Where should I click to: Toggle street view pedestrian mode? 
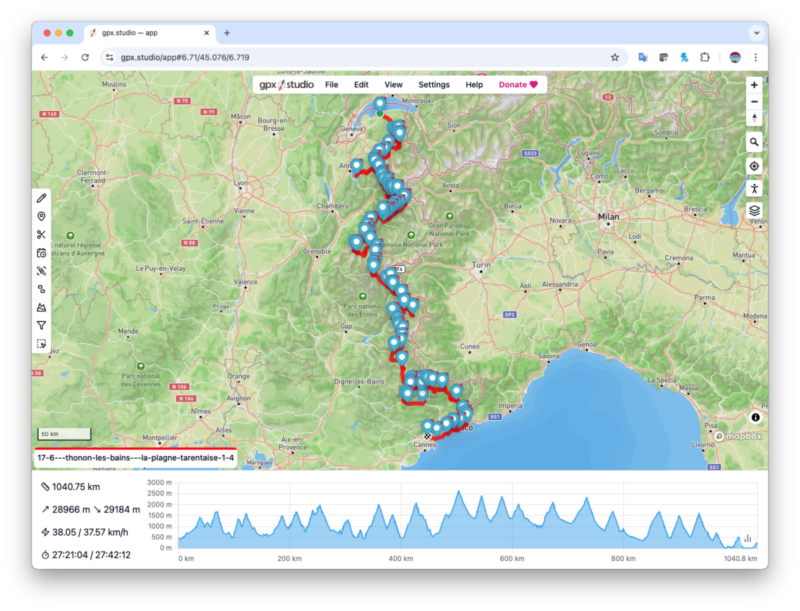point(754,188)
